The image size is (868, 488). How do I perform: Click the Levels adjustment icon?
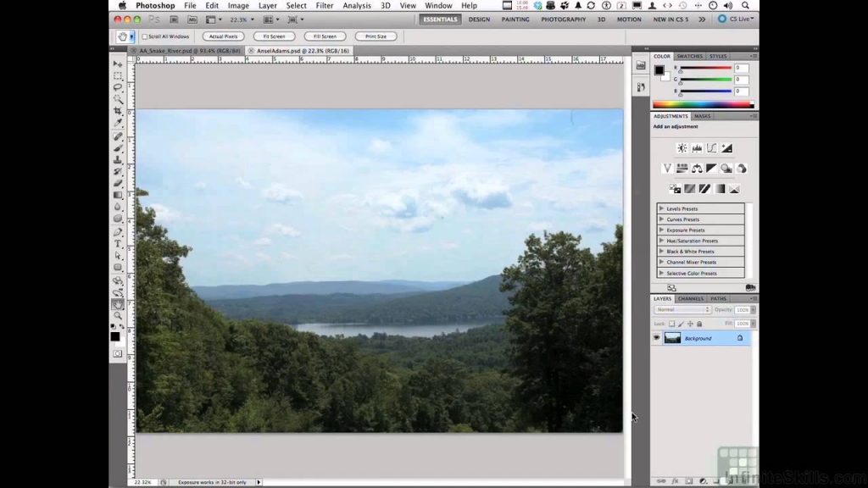tap(697, 147)
